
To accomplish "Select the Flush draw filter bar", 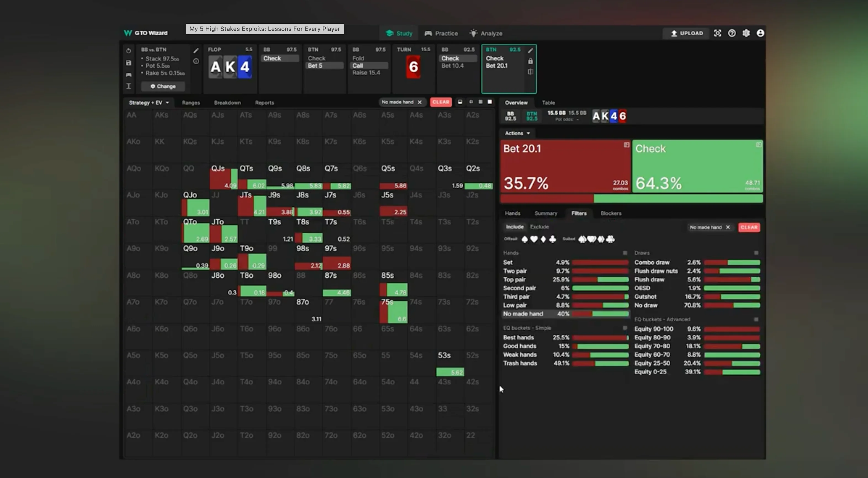I will pos(732,280).
